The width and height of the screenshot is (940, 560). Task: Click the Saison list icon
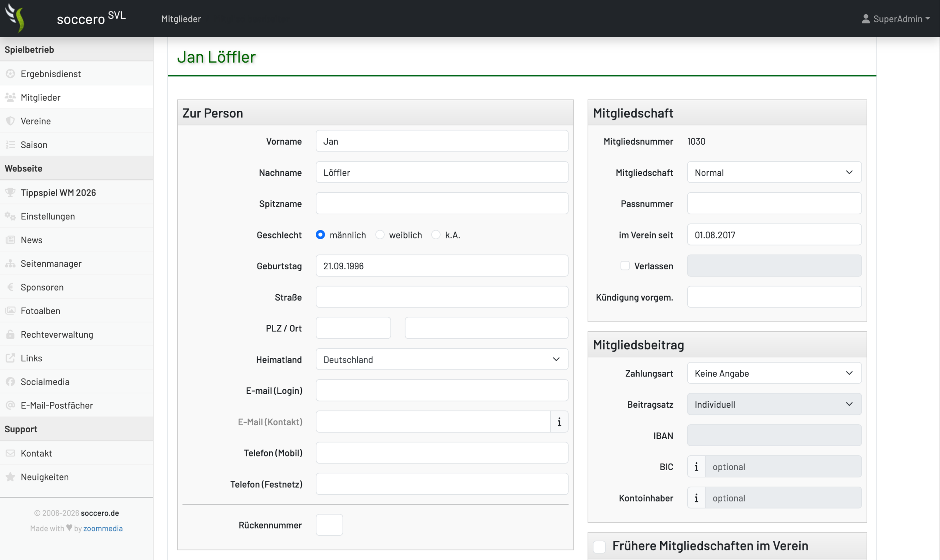point(10,145)
